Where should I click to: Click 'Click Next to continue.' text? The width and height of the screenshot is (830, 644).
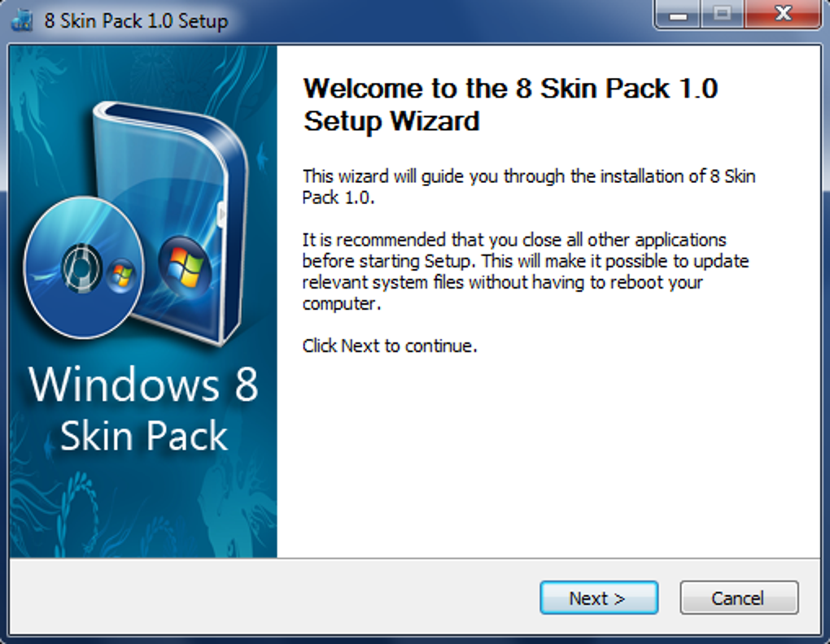pyautogui.click(x=390, y=346)
